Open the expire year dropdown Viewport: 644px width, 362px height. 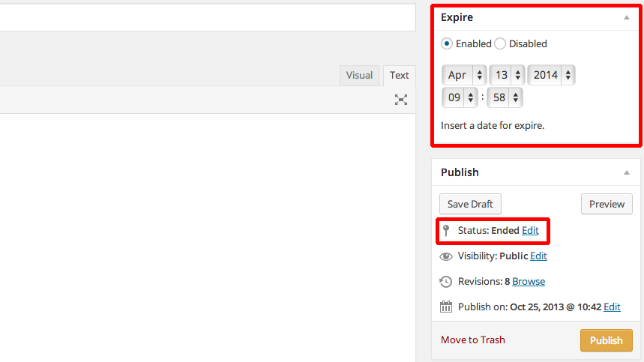click(x=552, y=75)
